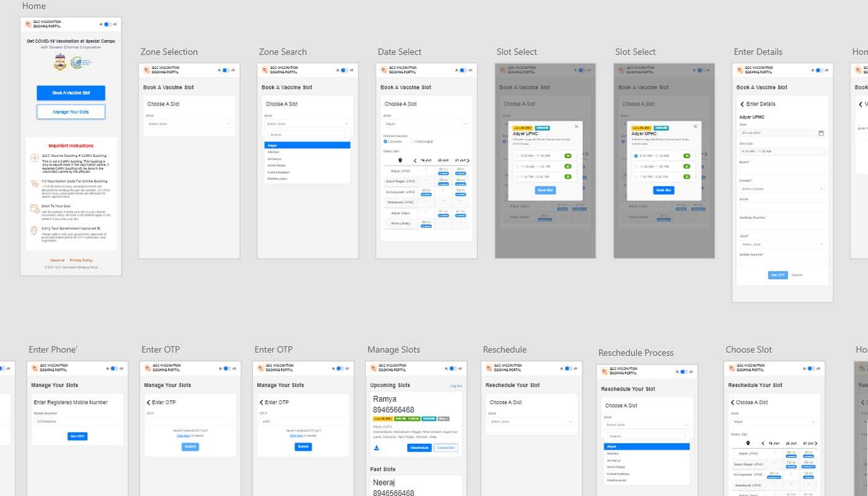Screen dimensions: 868x496
Task: Click the location pin icon in Date Select table
Action: [x=400, y=161]
